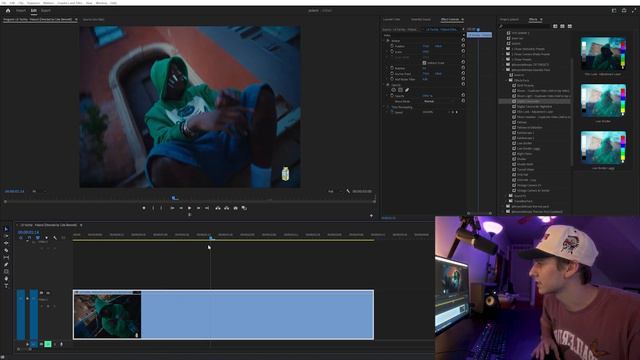The height and width of the screenshot is (360, 640).
Task: Click the Effects panel search field
Action: pos(526,26)
